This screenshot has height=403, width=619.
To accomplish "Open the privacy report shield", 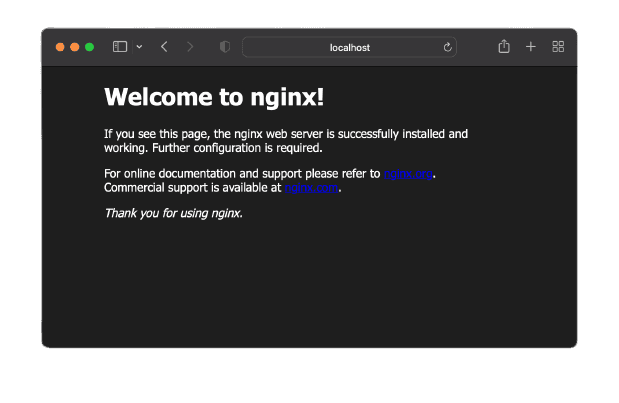I will [x=225, y=47].
